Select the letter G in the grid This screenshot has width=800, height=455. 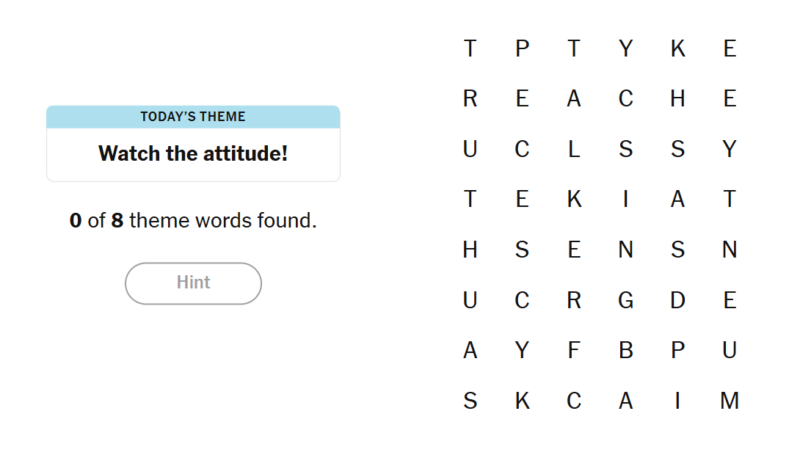tap(626, 300)
